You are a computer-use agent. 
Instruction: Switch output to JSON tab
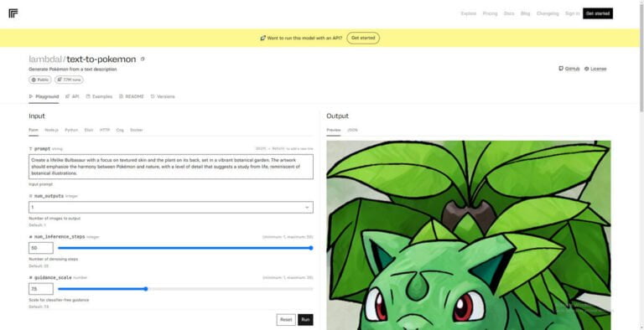click(352, 130)
